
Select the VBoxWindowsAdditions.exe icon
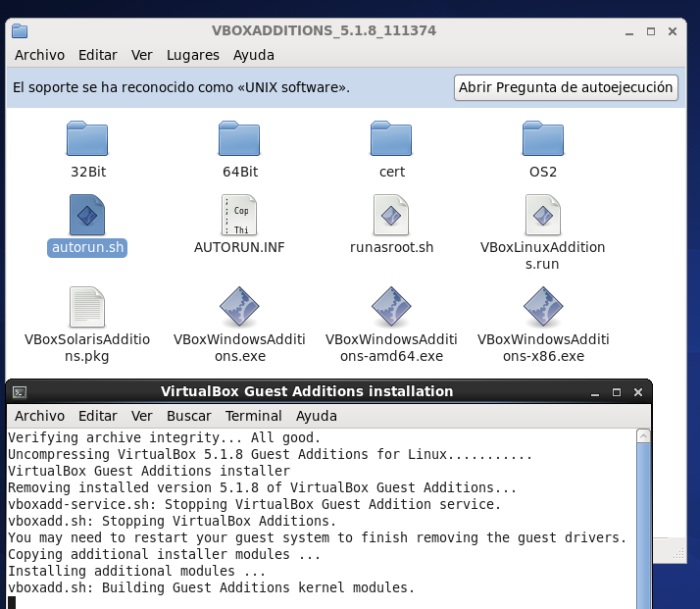pos(239,307)
